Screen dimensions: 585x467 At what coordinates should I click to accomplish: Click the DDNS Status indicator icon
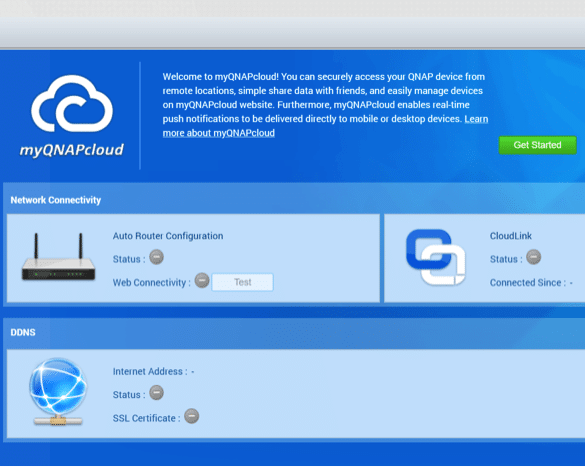tap(157, 393)
